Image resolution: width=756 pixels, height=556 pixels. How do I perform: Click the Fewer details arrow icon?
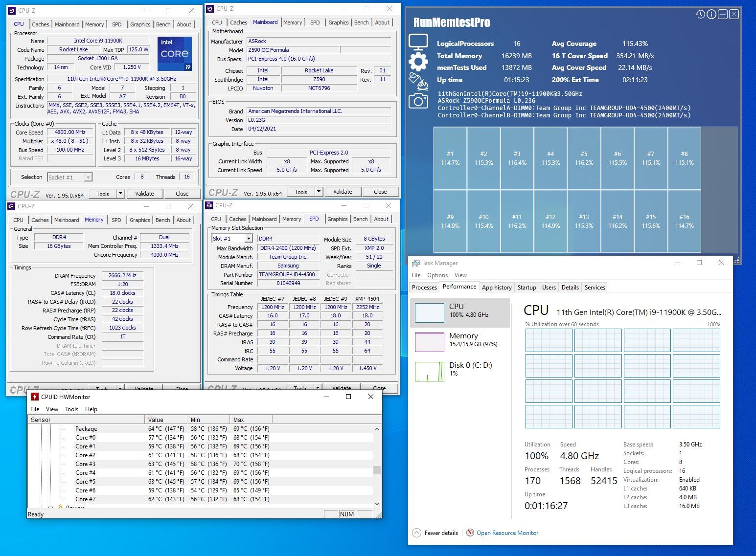tap(416, 533)
